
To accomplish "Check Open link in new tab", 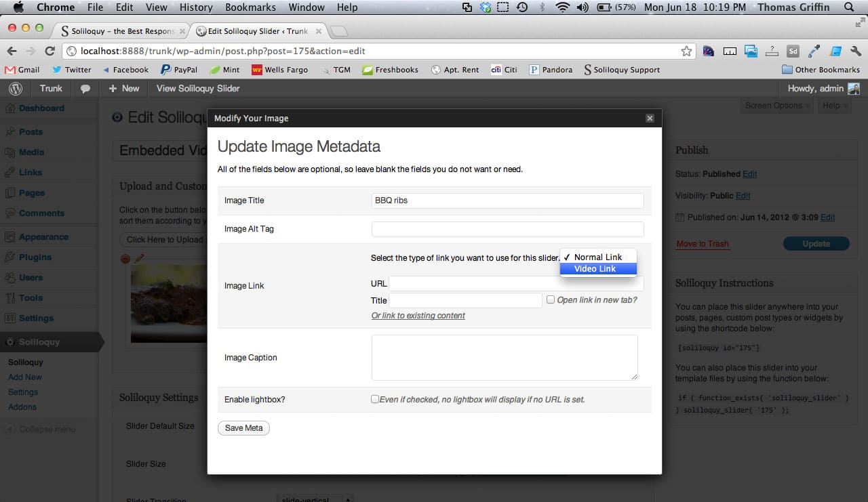I will coord(551,299).
